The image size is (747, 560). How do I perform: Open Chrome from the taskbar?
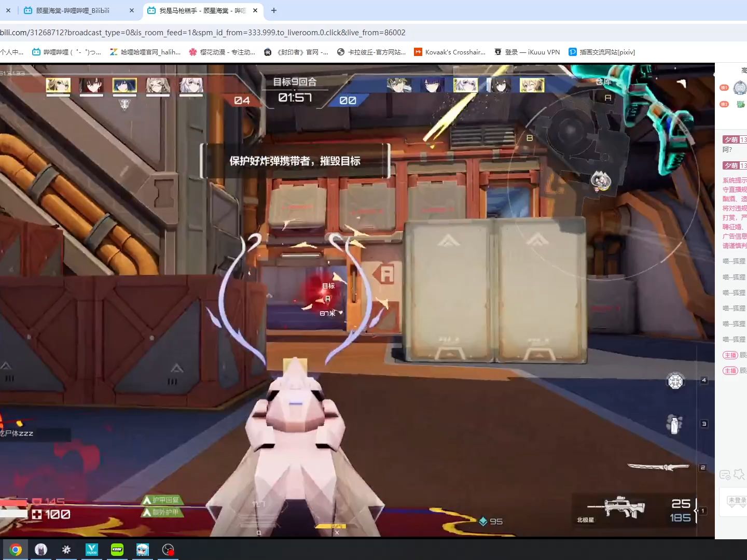point(16,550)
